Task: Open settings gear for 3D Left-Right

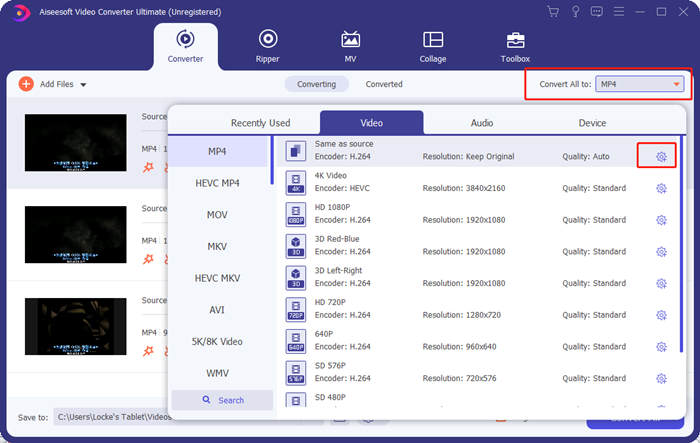Action: (x=661, y=284)
